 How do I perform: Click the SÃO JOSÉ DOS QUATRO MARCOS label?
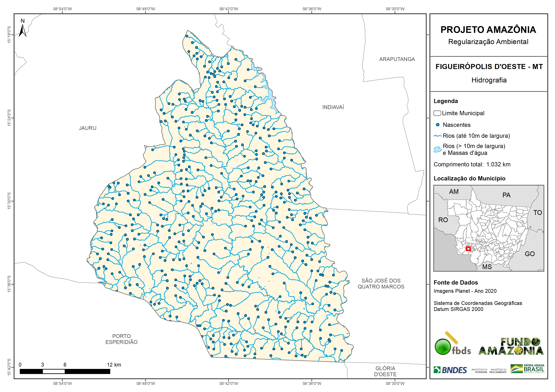pos(381,284)
